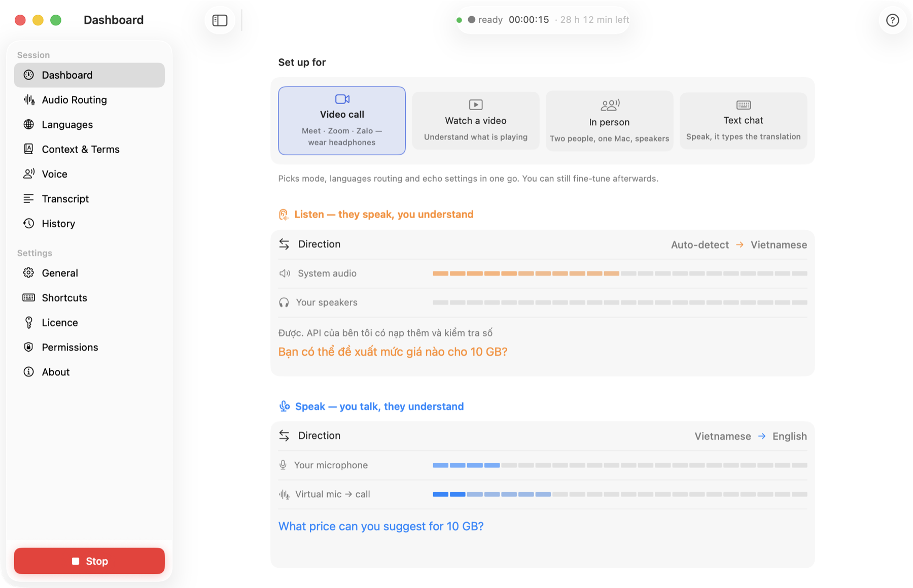The width and height of the screenshot is (913, 588).
Task: Click the About info icon
Action: [x=29, y=372]
